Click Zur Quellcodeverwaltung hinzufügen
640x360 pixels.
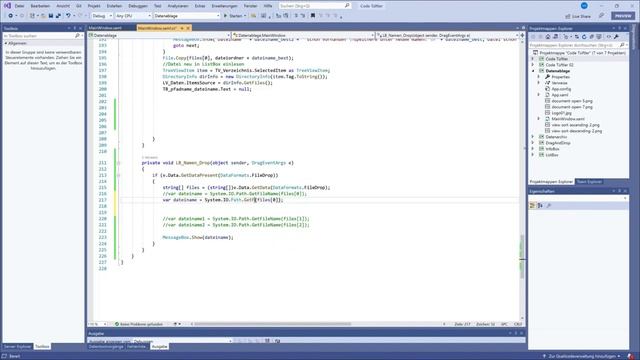(x=582, y=356)
